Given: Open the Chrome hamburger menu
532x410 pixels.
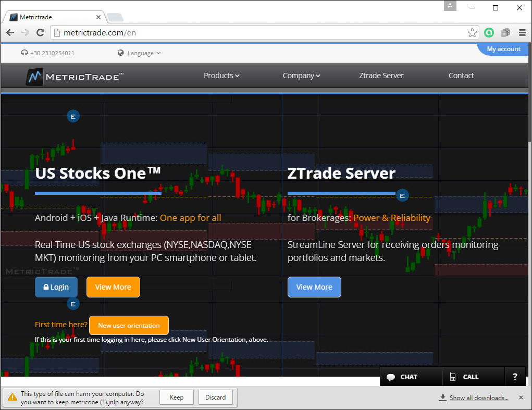Looking at the screenshot, I should [x=522, y=32].
